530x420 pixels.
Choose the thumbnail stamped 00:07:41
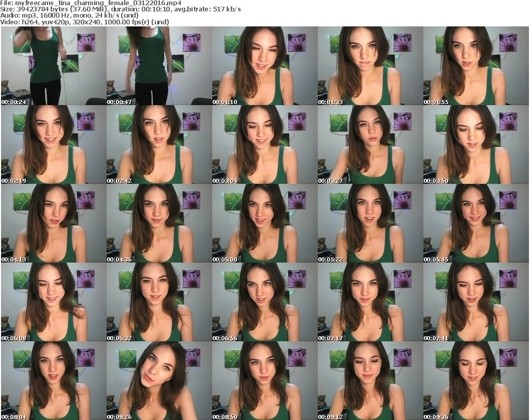(476, 302)
